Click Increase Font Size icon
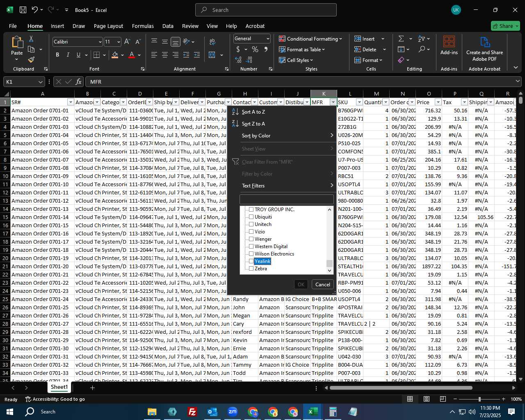525x420 pixels. pos(127,41)
